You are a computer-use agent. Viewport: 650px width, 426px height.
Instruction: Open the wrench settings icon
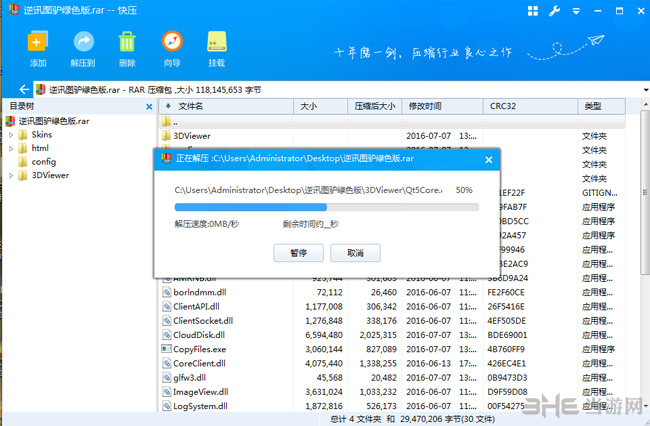tap(554, 11)
